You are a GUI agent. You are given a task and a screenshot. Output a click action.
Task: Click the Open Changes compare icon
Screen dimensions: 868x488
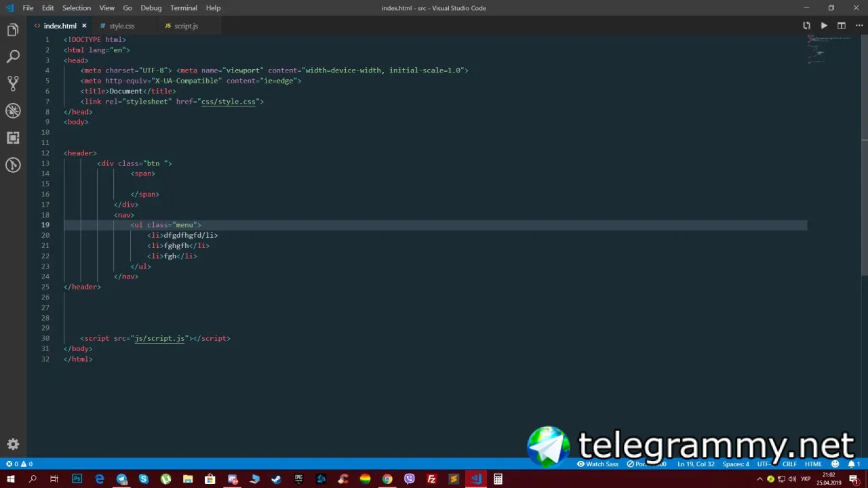[x=806, y=26]
